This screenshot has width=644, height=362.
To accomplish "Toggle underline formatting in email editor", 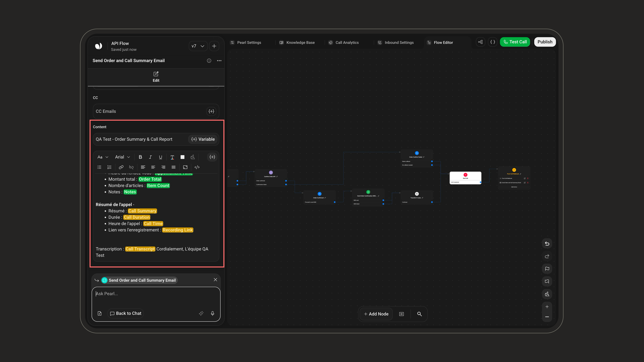I will pyautogui.click(x=160, y=157).
